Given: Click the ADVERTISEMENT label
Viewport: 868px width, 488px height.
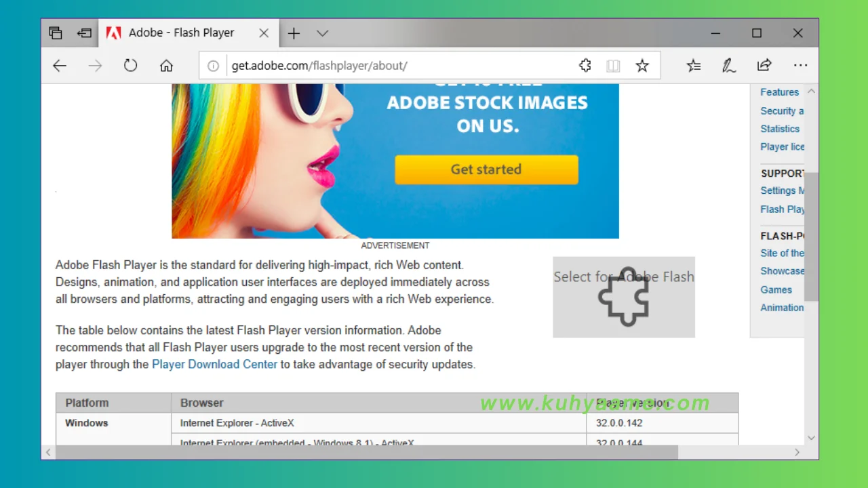Looking at the screenshot, I should pos(395,245).
